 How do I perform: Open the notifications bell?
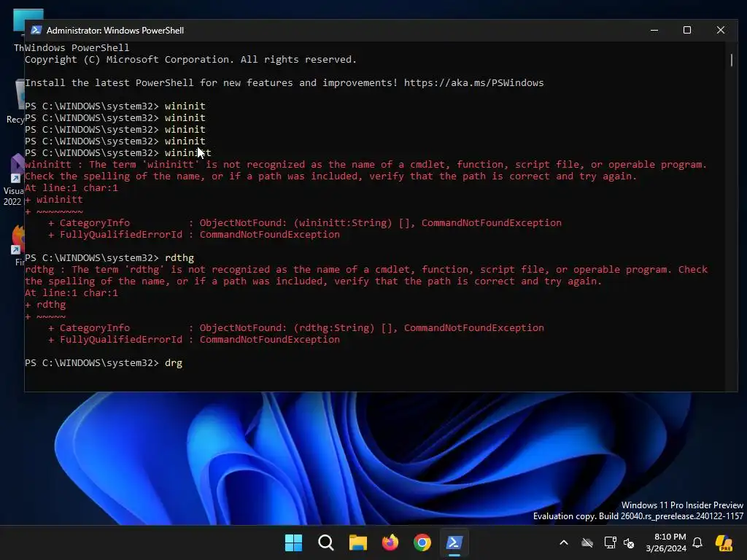[x=697, y=542]
